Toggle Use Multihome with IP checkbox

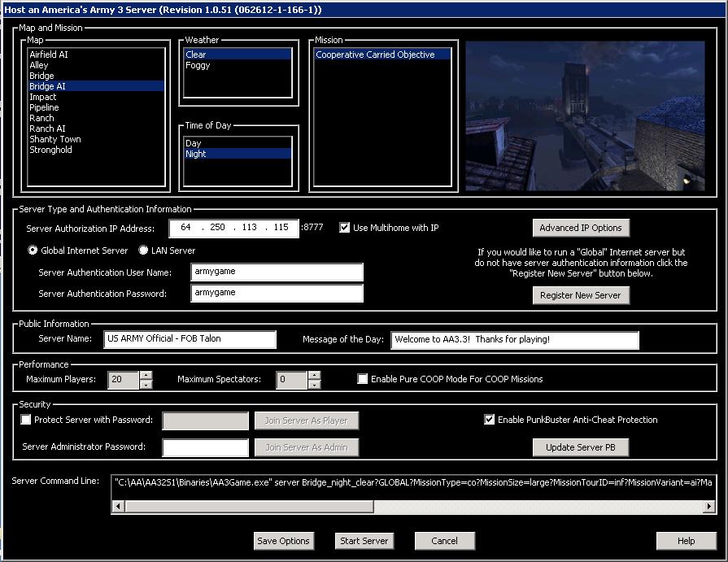pyautogui.click(x=345, y=228)
